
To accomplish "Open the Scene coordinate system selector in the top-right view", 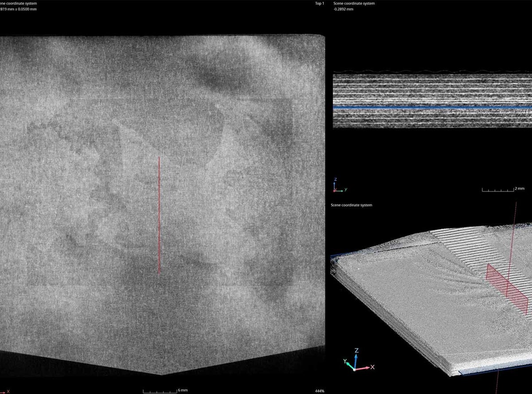I will (x=353, y=3).
